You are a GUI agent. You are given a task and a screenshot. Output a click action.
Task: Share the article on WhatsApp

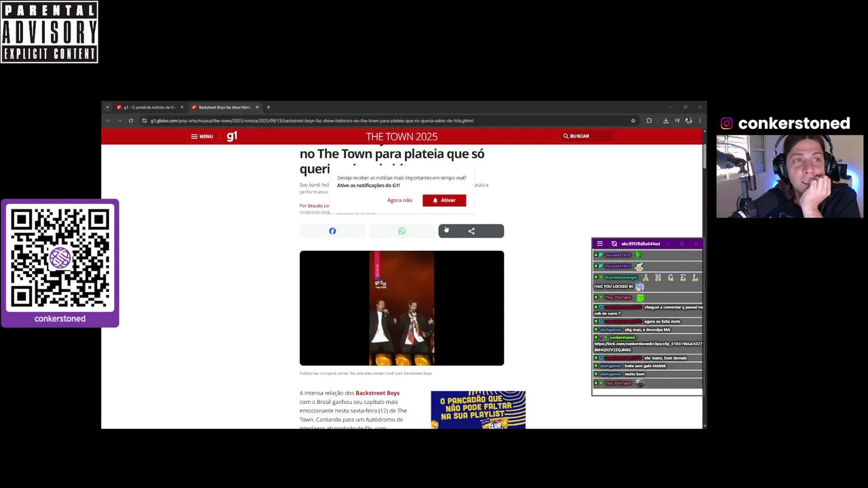coord(401,231)
